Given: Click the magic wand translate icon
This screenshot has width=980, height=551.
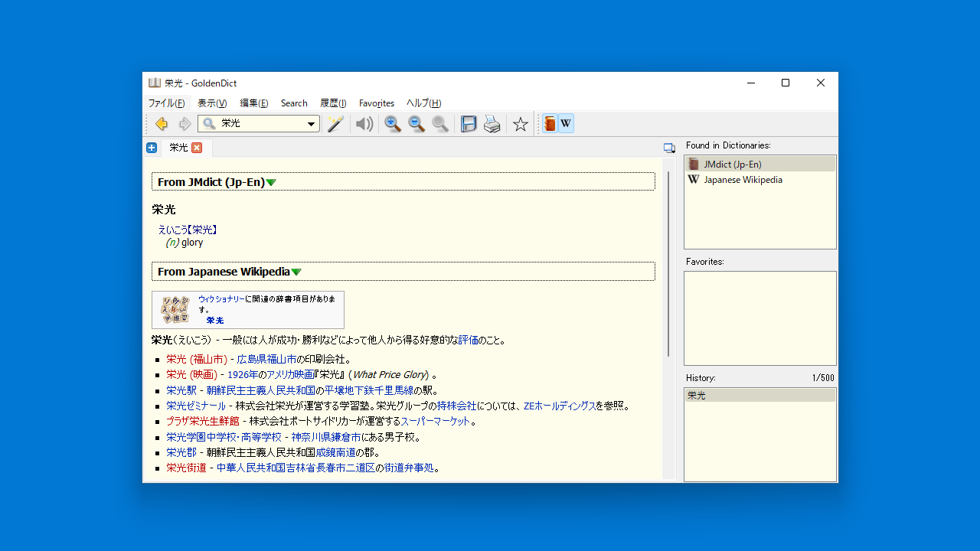Looking at the screenshot, I should (x=335, y=124).
